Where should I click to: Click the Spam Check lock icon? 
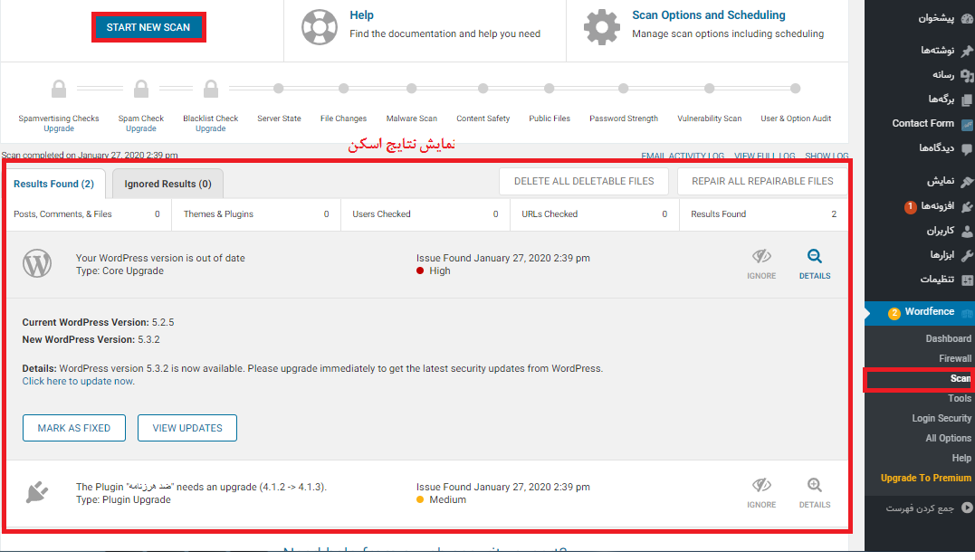(141, 89)
